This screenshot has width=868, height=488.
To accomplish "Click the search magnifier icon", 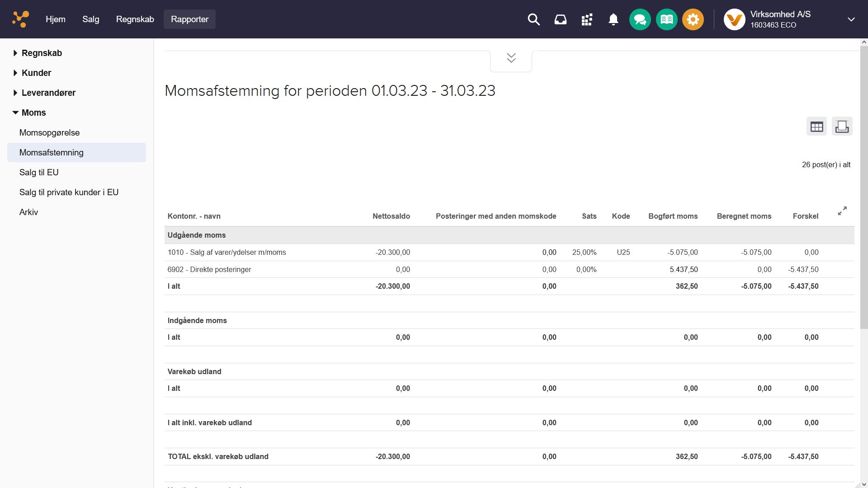I will (533, 19).
